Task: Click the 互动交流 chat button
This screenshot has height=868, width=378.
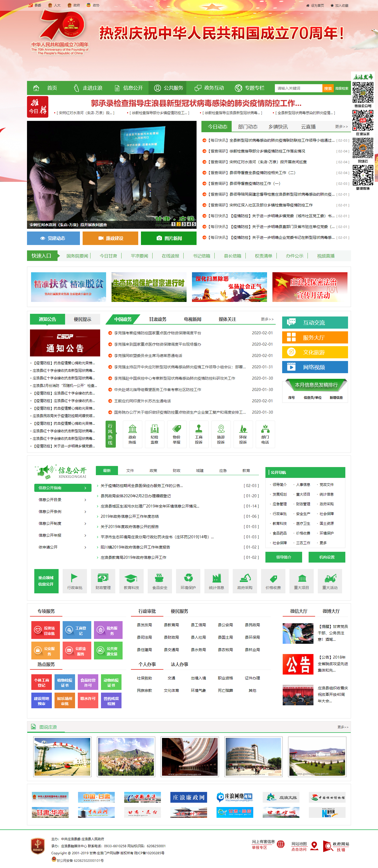Action: point(315,322)
